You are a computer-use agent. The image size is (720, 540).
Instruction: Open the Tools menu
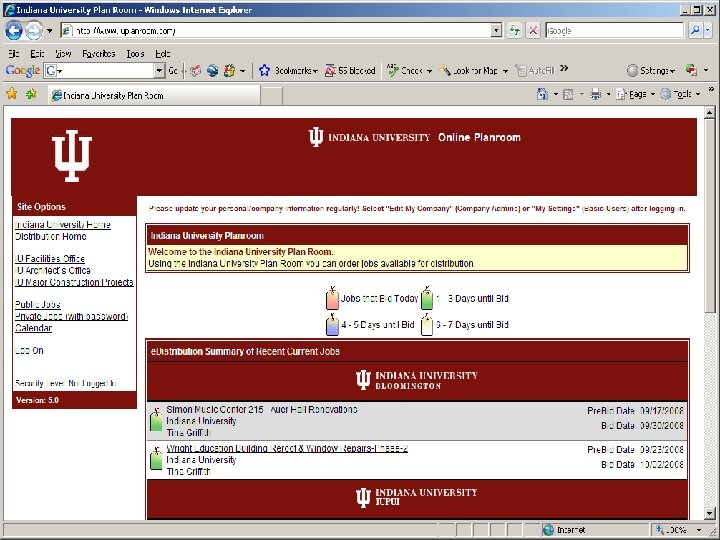[135, 54]
